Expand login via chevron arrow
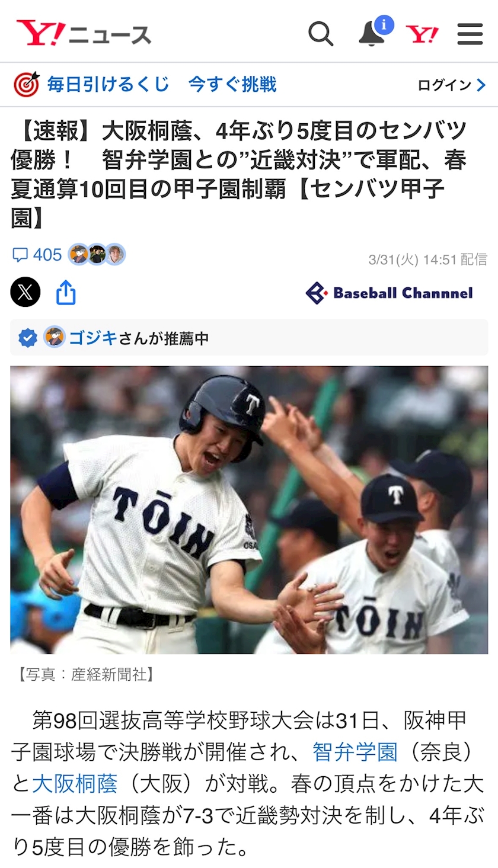 (x=481, y=85)
